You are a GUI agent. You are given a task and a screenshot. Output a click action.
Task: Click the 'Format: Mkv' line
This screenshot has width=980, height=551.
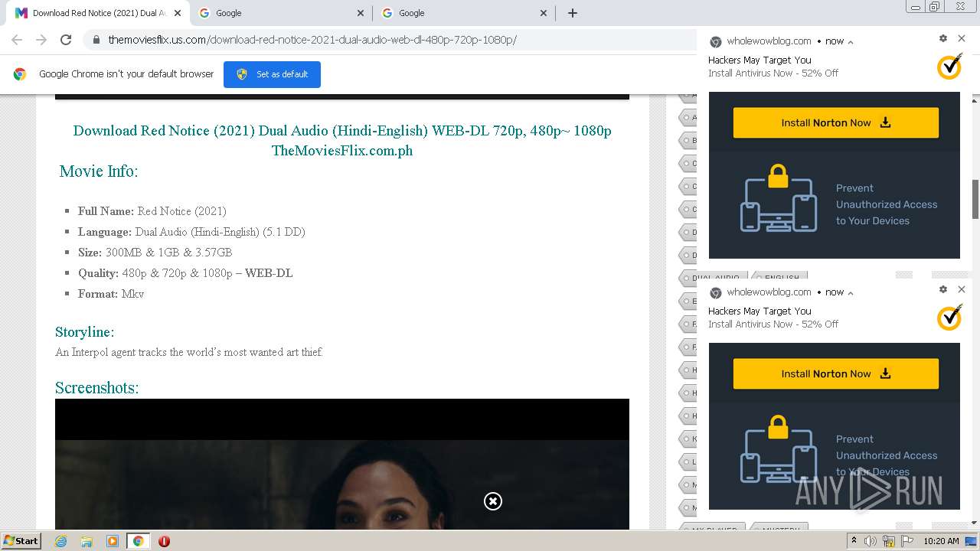(x=111, y=294)
